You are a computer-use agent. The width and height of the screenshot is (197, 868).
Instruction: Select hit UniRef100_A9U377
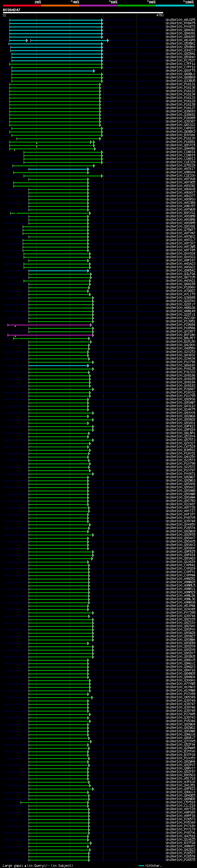click(x=180, y=196)
